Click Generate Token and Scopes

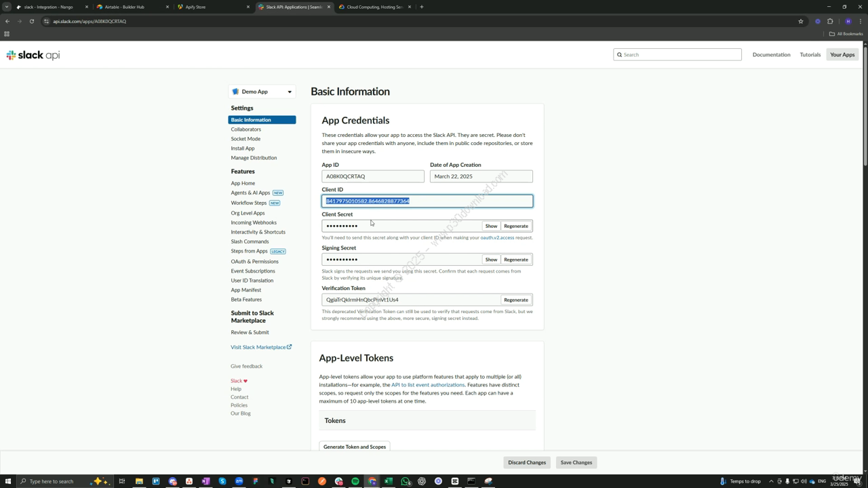tap(355, 447)
